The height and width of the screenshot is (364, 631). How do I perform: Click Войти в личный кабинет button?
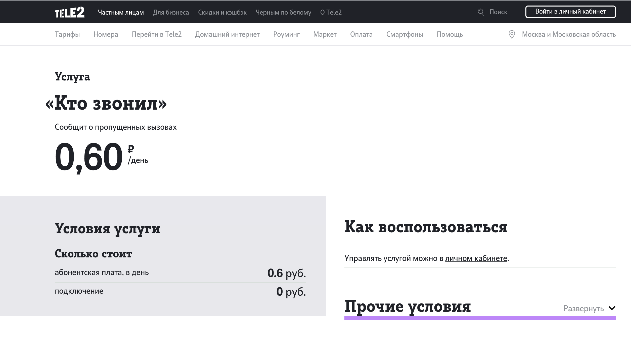(570, 12)
